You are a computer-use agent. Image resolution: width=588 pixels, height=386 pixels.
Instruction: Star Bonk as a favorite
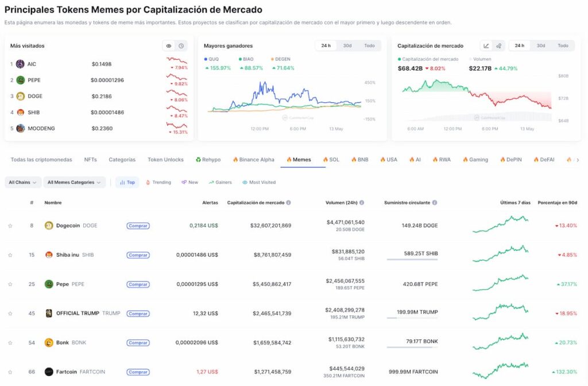coord(10,343)
